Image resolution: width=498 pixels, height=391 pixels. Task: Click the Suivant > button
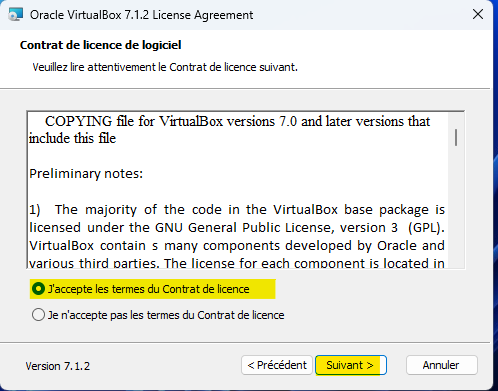351,365
